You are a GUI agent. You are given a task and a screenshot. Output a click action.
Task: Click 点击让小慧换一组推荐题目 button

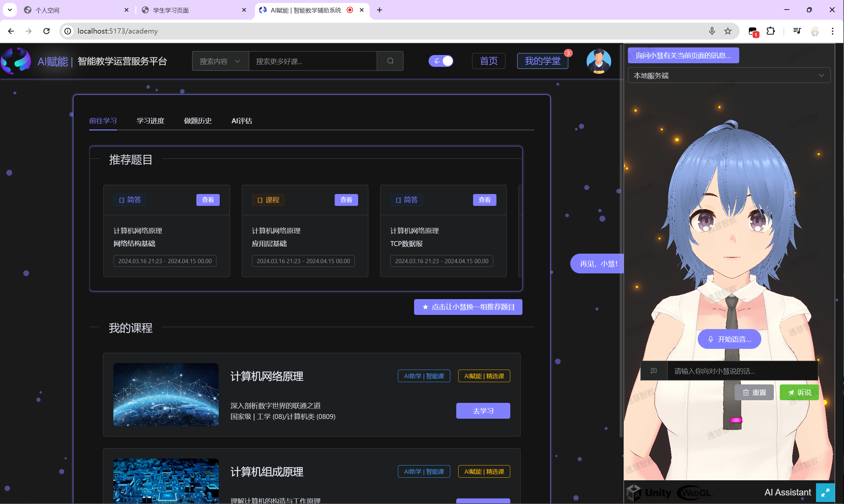click(x=468, y=307)
